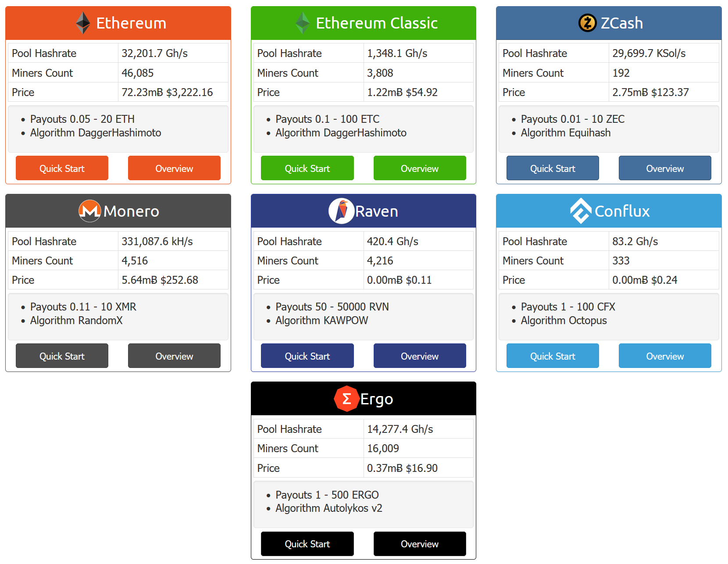Select Monero hashrate 331,087.6 kH/s
The height and width of the screenshot is (564, 728).
coord(157,241)
